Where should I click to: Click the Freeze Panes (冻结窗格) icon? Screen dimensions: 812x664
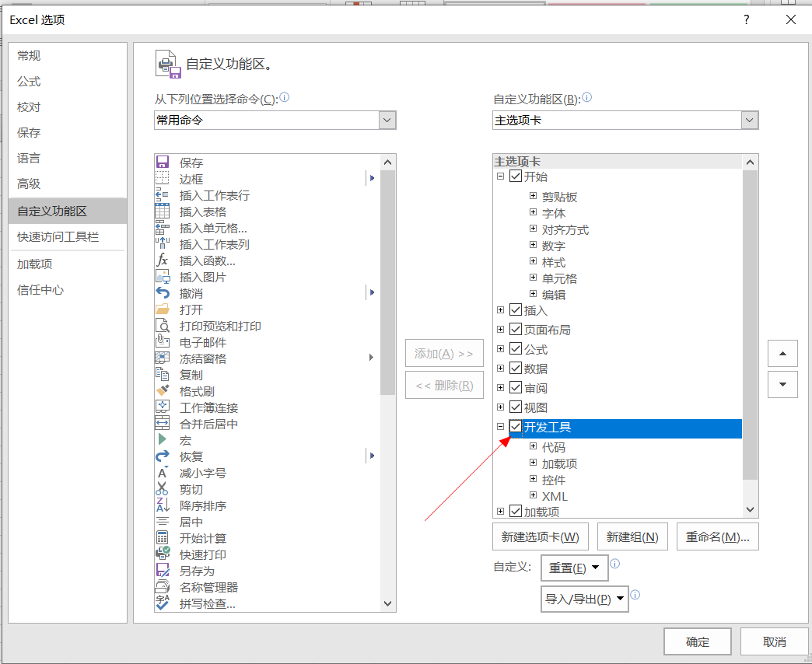point(163,358)
